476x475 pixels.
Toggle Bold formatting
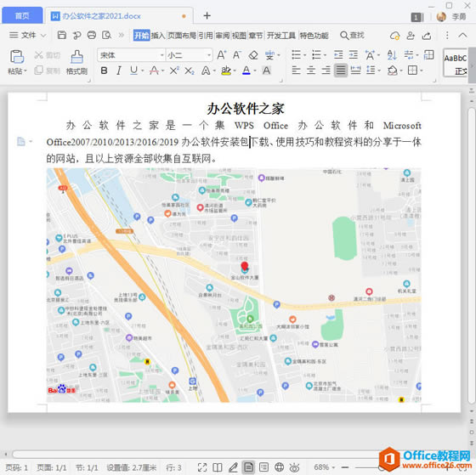[104, 71]
